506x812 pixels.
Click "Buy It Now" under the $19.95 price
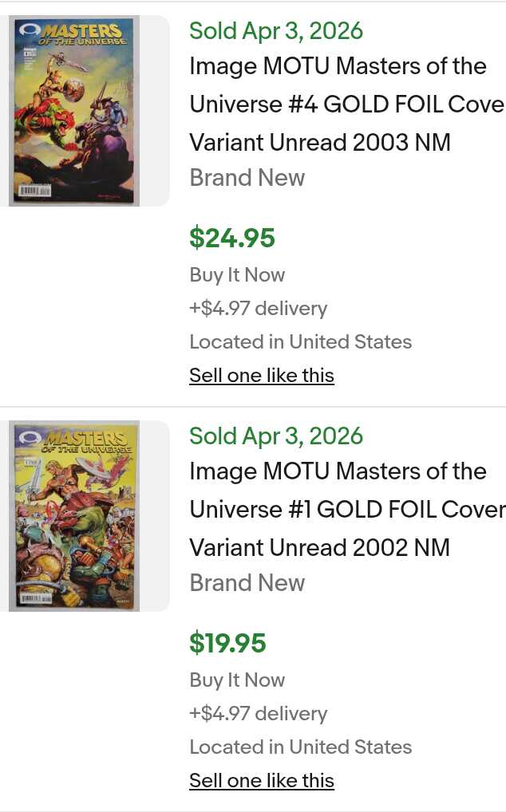click(237, 680)
